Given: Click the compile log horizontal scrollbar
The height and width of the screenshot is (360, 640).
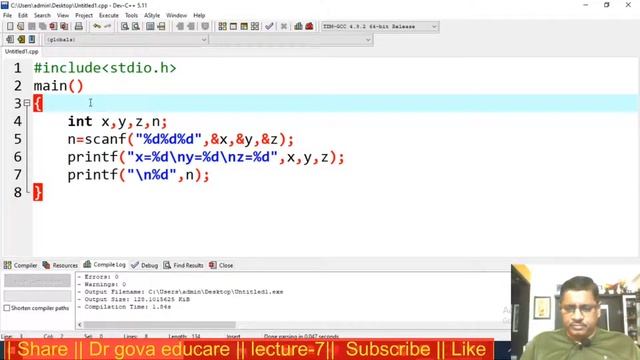Looking at the screenshot, I should (159, 325).
